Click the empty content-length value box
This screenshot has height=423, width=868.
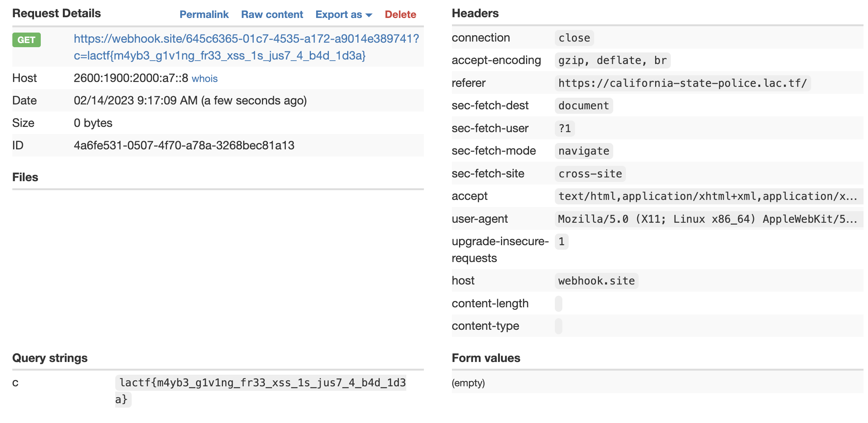point(559,304)
